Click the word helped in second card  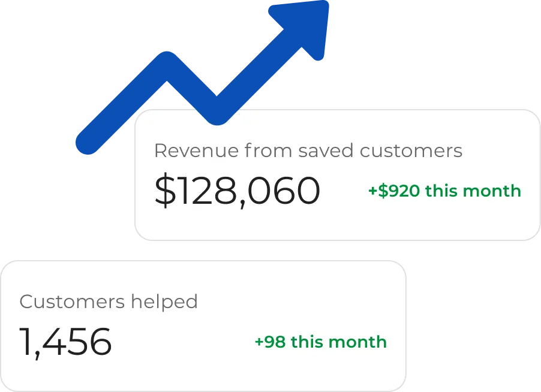point(164,301)
